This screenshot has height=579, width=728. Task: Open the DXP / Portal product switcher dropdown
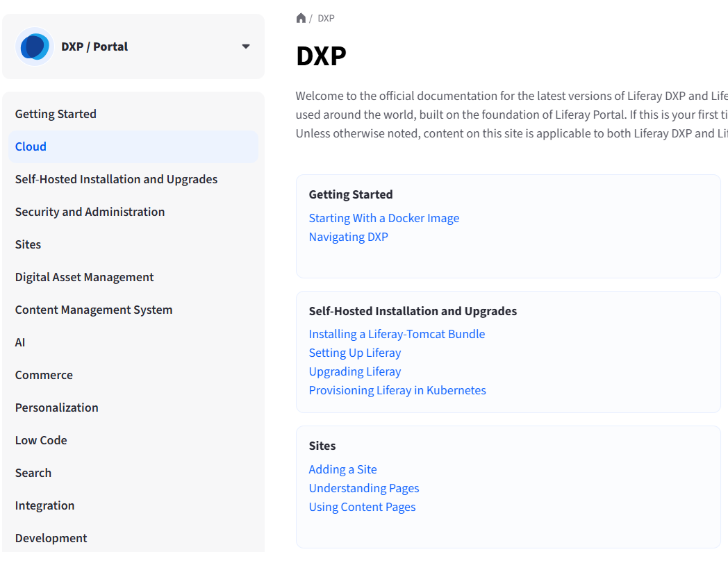pyautogui.click(x=245, y=47)
